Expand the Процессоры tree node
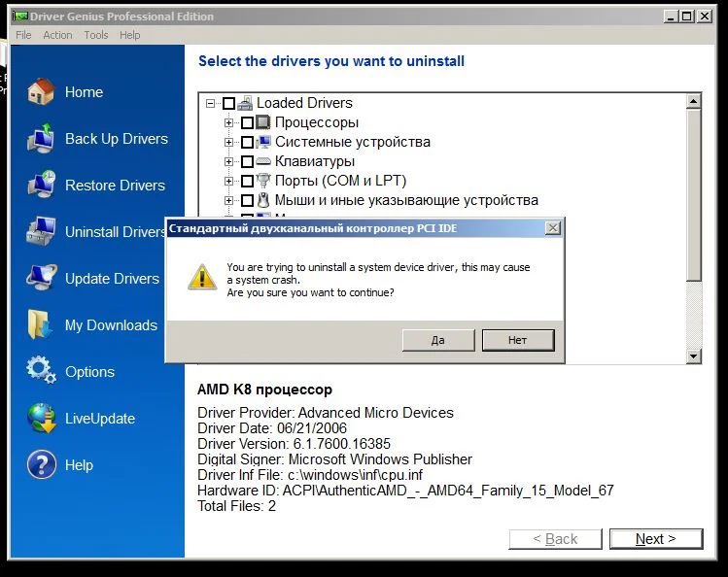Screen dimensions: 728x577 coord(228,123)
